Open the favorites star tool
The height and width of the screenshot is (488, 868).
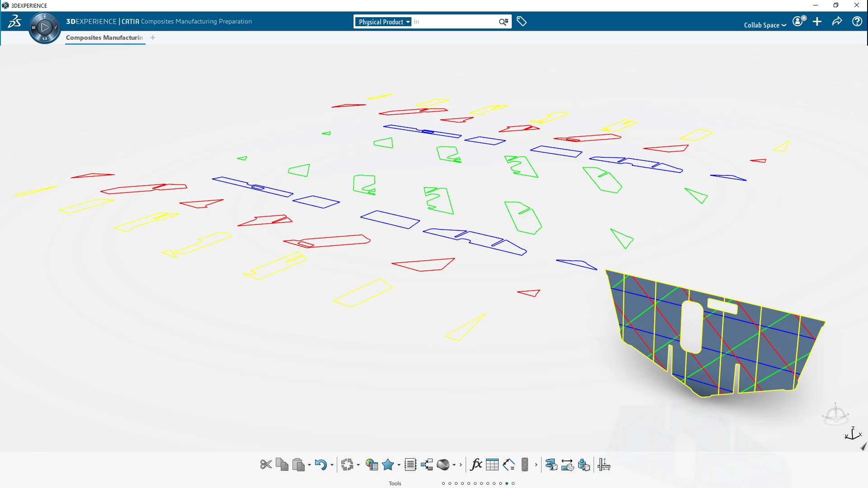(x=388, y=465)
